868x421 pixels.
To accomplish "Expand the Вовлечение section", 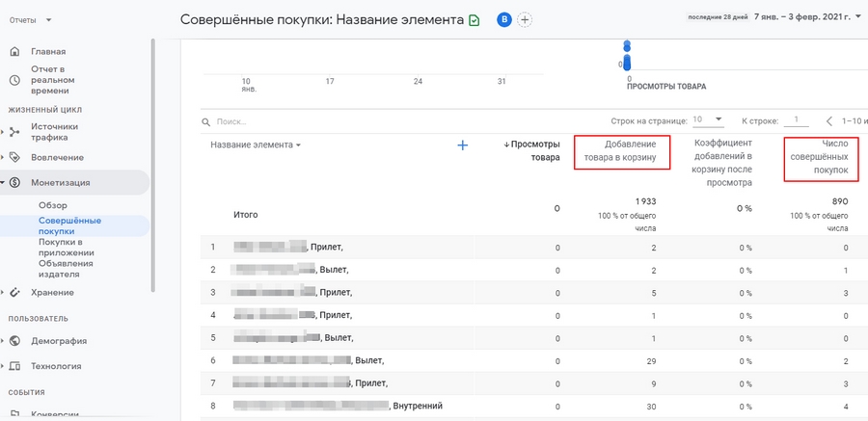I will (x=2, y=158).
